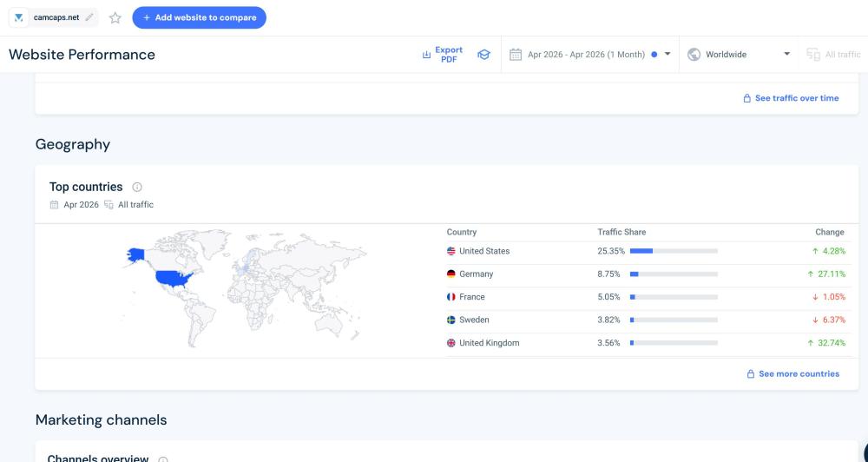Click the Germany flag icon

451,274
